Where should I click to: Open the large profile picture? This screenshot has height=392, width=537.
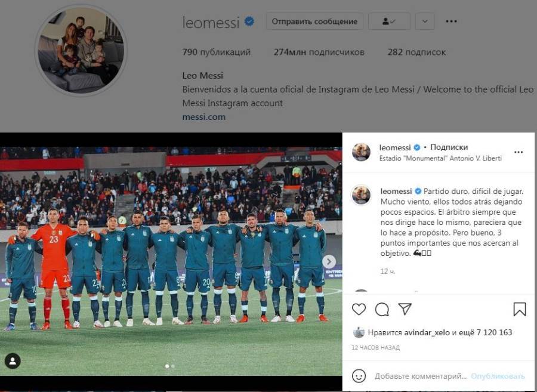[81, 50]
